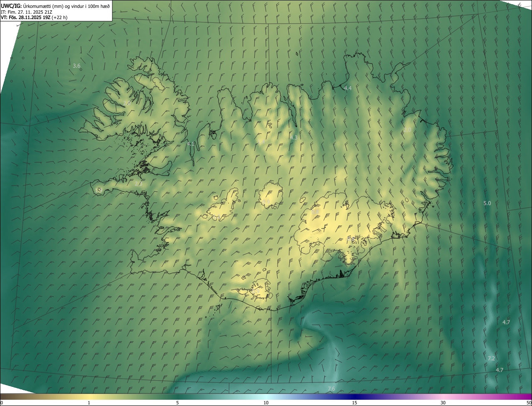Click the large Vatnajökull glacier outline
This screenshot has width=532, height=406.
coord(345,228)
